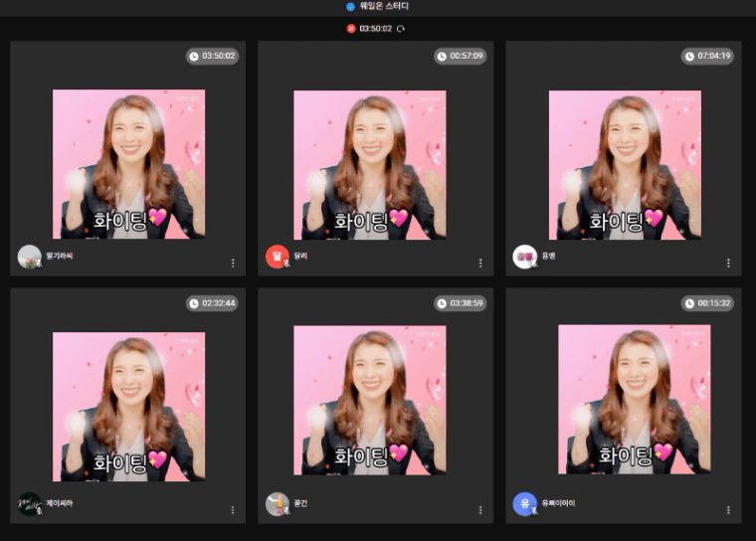Open the three-dot menu on 유삐이아이's tile
This screenshot has width=756, height=541.
[728, 510]
